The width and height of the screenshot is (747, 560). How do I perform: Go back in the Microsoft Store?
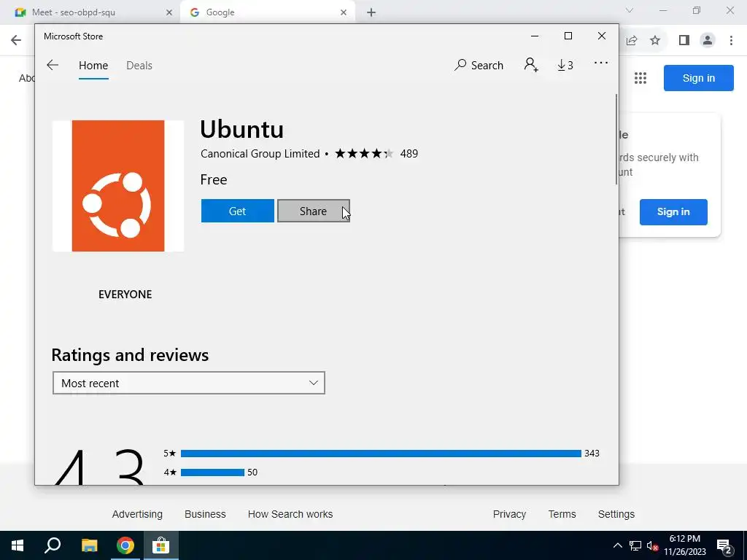53,65
